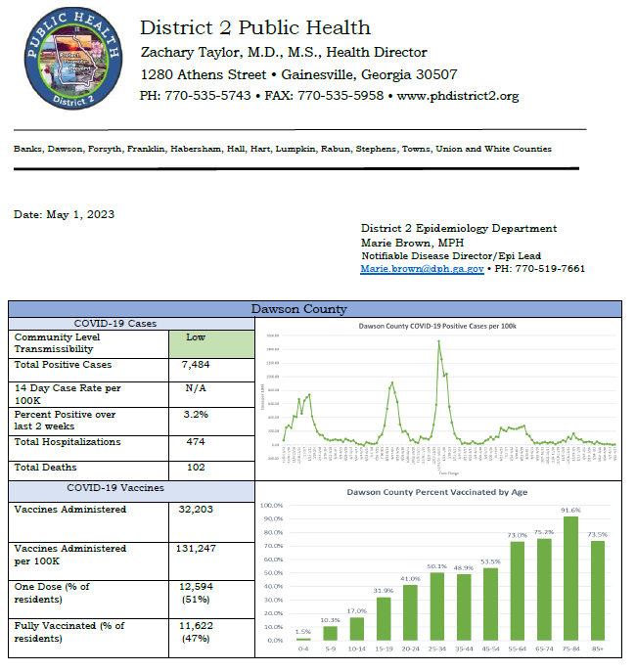Click the fax number 'FAX: 770-535-5958'
Screen dimensions: 636x672
[x=324, y=95]
